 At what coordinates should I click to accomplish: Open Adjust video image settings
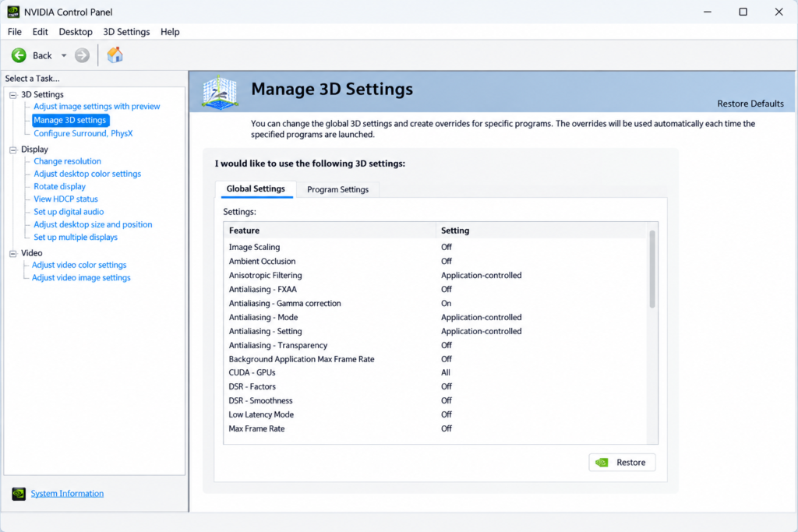click(81, 278)
